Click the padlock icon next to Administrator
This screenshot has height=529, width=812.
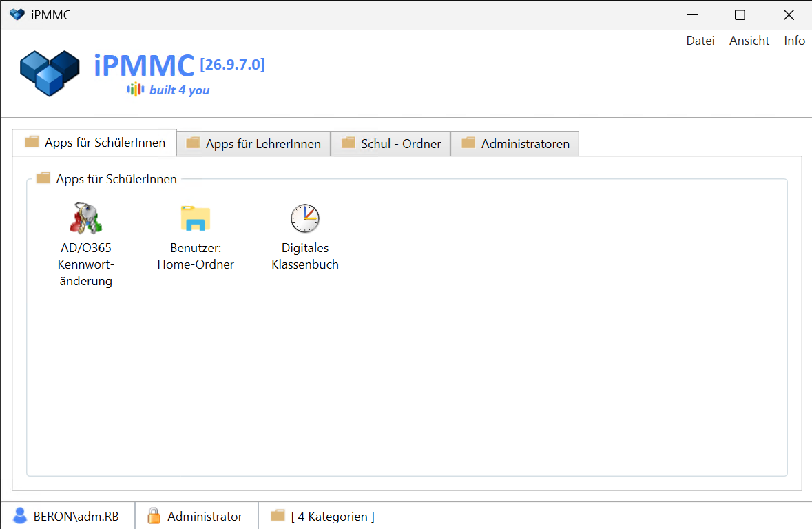tap(154, 515)
